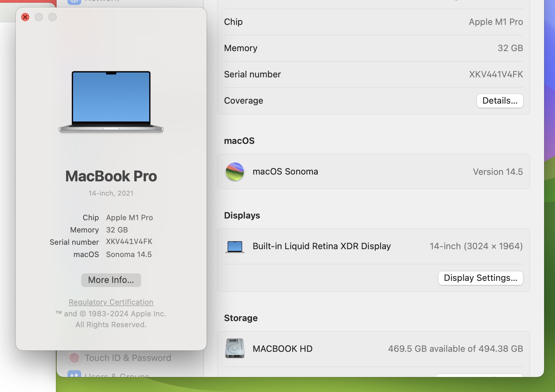Image resolution: width=555 pixels, height=392 pixels.
Task: Click Version 14.5 text
Action: (498, 172)
